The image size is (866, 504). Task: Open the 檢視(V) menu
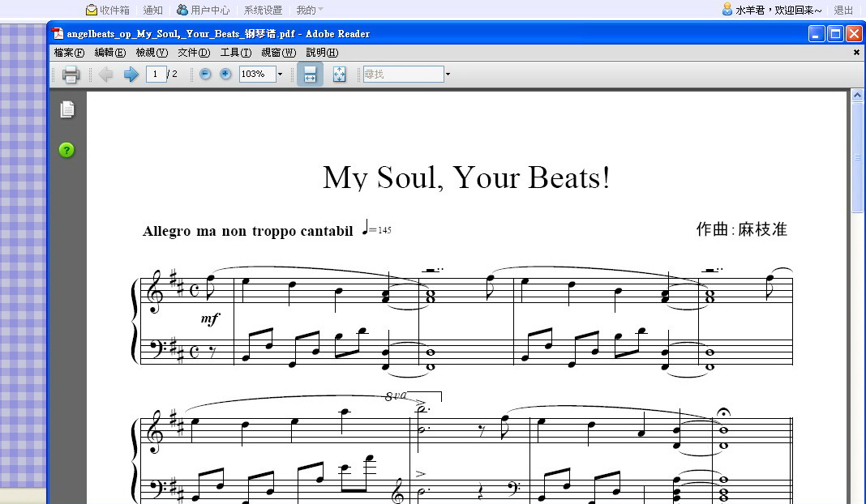152,53
